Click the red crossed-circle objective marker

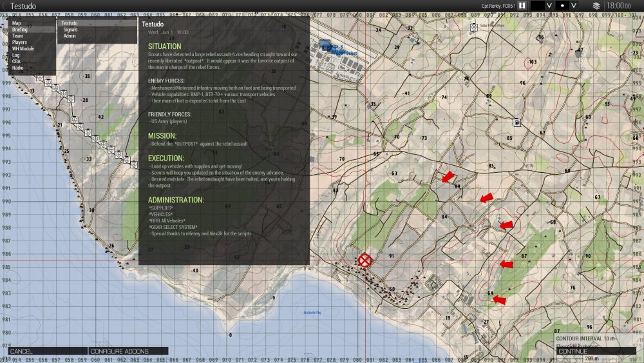click(365, 260)
